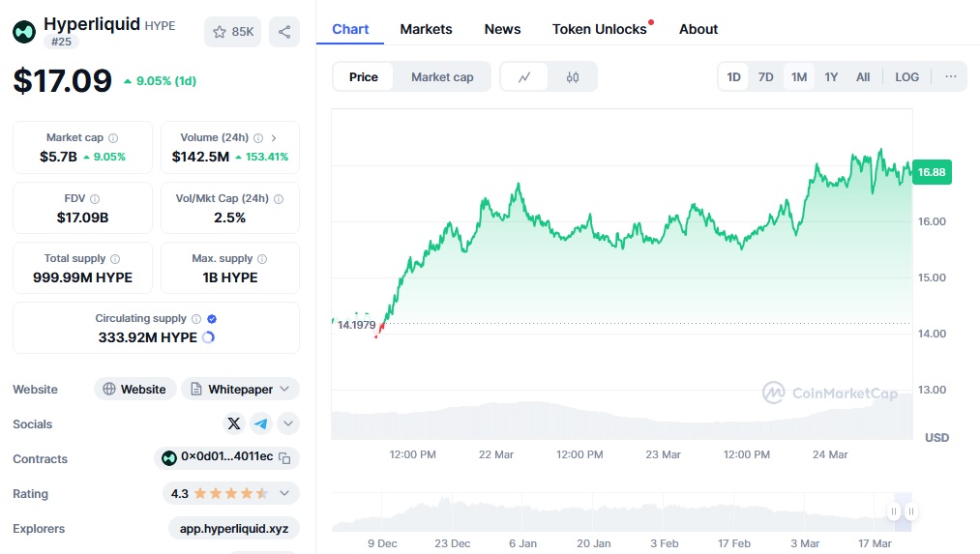Screen dimensions: 980x554
Task: Open Volume (24h) details arrow
Action: pos(274,138)
